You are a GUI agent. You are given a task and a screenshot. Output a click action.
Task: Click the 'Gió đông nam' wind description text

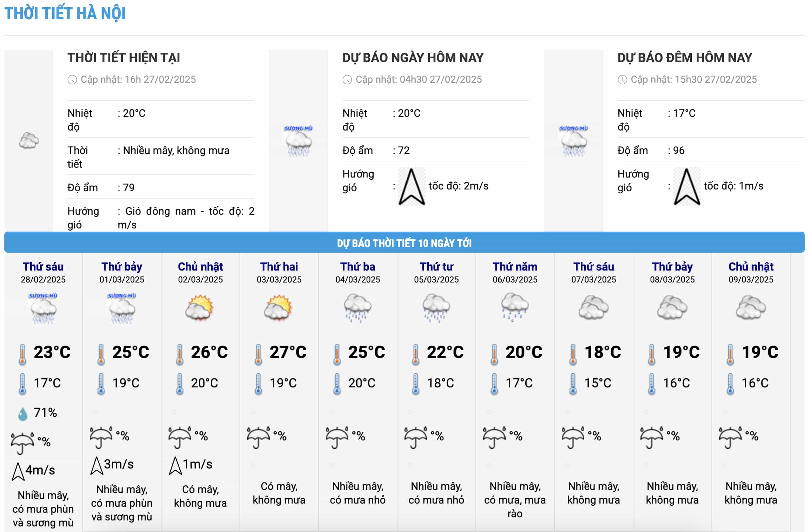click(x=160, y=211)
